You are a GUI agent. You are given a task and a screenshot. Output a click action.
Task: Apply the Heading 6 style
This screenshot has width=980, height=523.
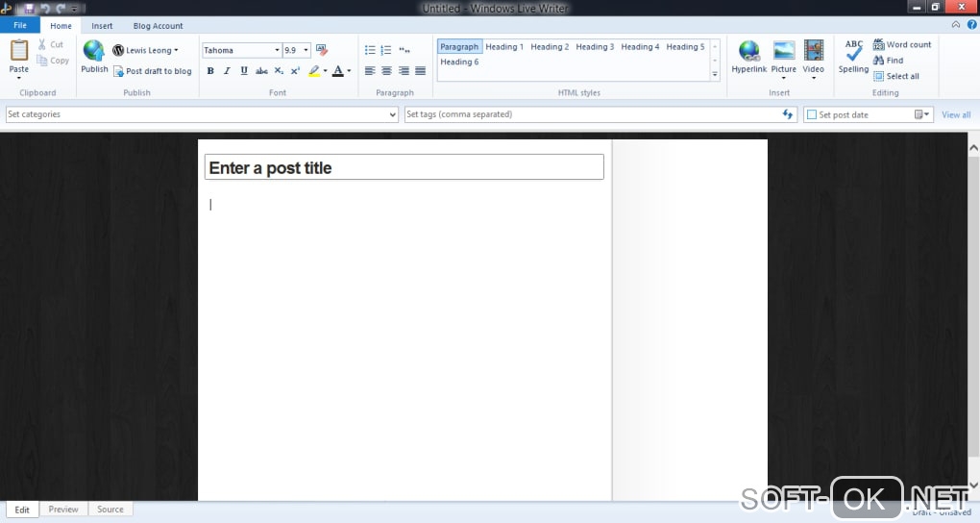pos(459,62)
